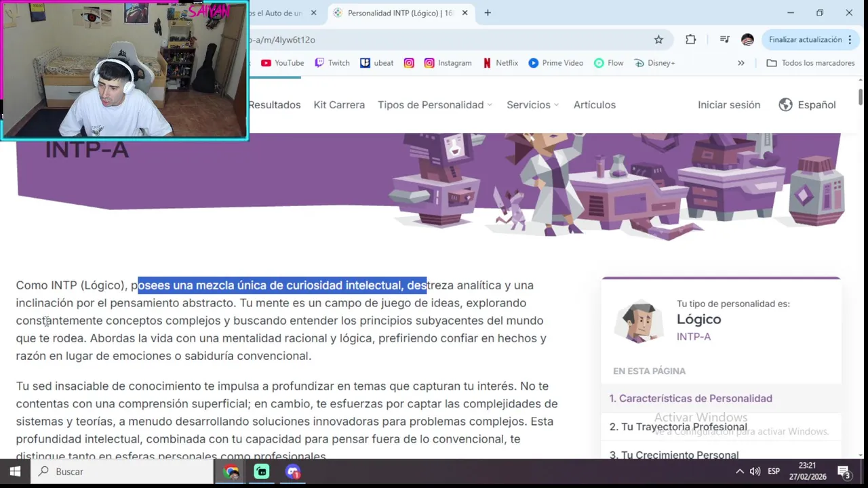
Task: Expand the Servicios dropdown
Action: point(532,105)
